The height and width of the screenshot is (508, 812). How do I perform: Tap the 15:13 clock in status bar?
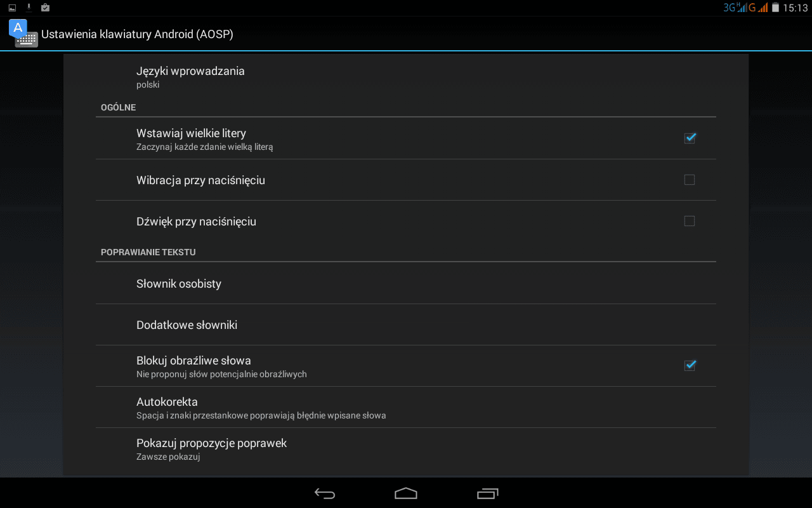pos(796,8)
